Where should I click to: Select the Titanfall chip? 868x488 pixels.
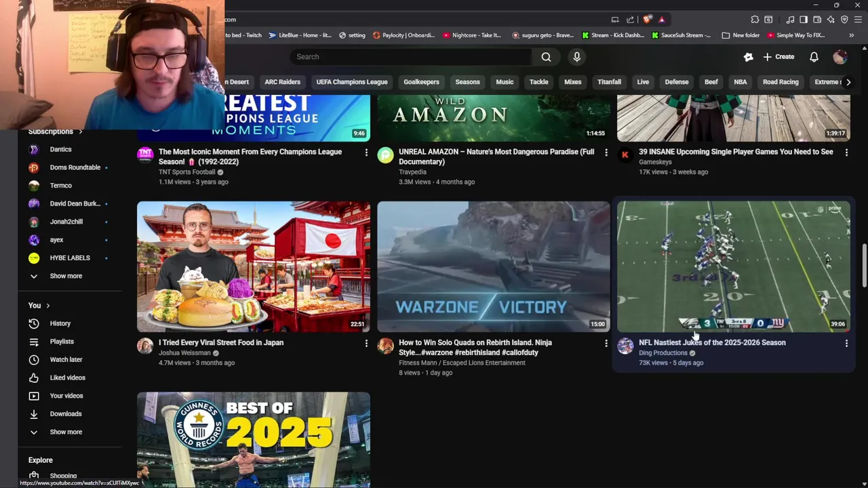(609, 82)
